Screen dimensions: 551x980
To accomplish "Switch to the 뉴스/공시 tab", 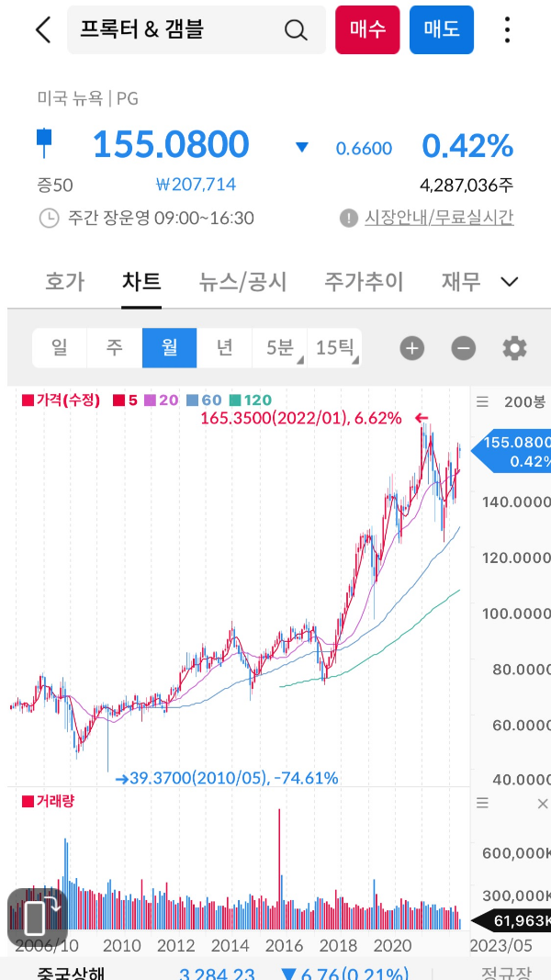I will (242, 282).
